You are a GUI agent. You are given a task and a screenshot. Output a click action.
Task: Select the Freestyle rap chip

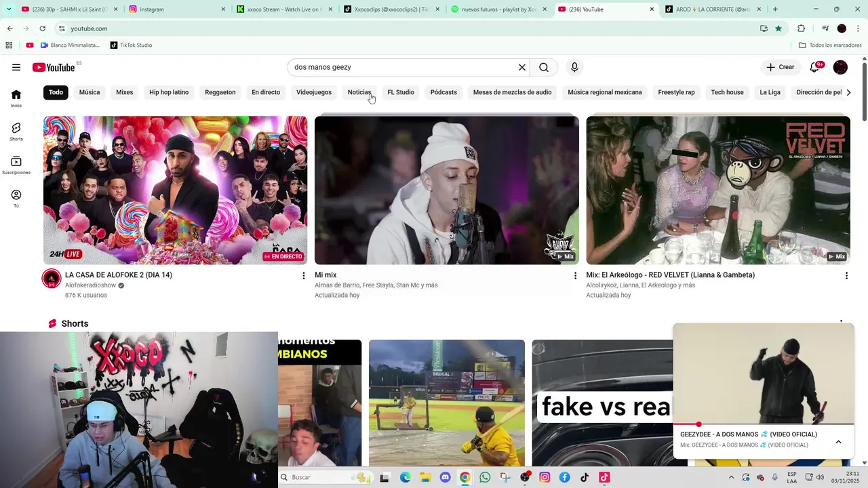(x=676, y=92)
